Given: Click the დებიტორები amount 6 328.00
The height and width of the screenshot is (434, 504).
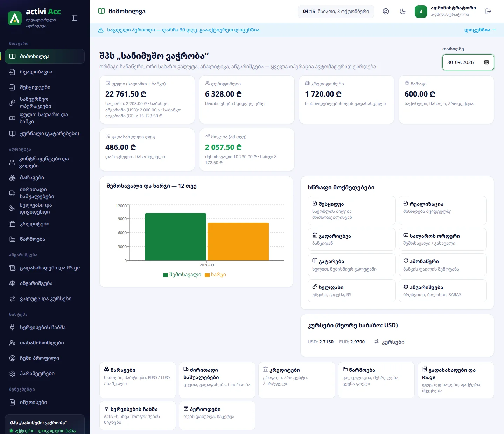Looking at the screenshot, I should 223,94.
